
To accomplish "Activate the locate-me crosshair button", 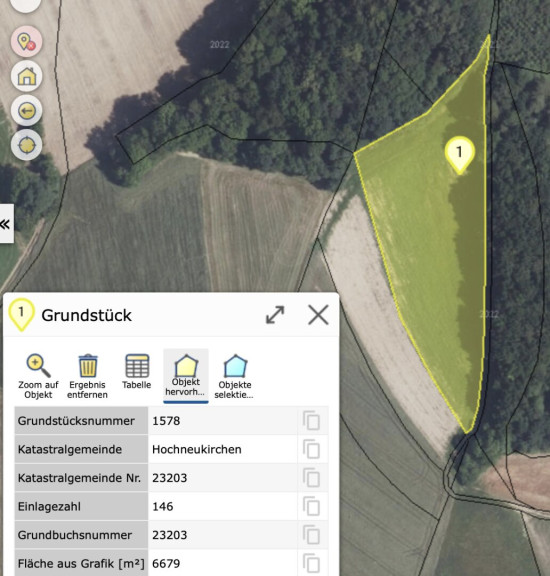I will click(26, 145).
